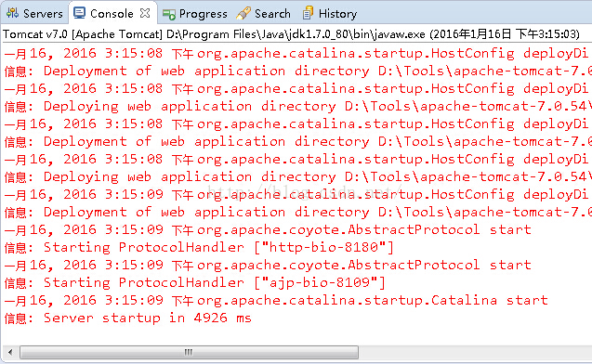Viewport: 592px width, 364px height.
Task: Switch to the Servers tab
Action: tap(34, 14)
